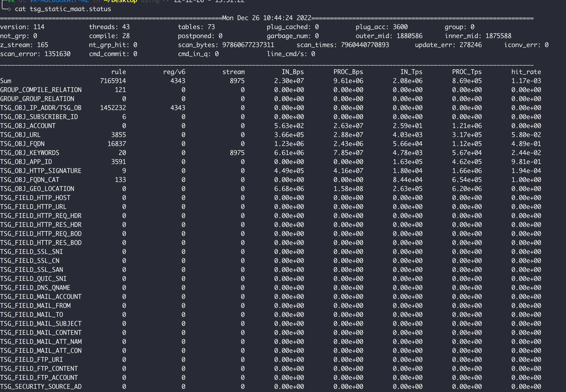The height and width of the screenshot is (392, 566).
Task: Click the TSG_OBJ_GEO_LOCATION PROC_Bps 1.58e+08
Action: (348, 189)
